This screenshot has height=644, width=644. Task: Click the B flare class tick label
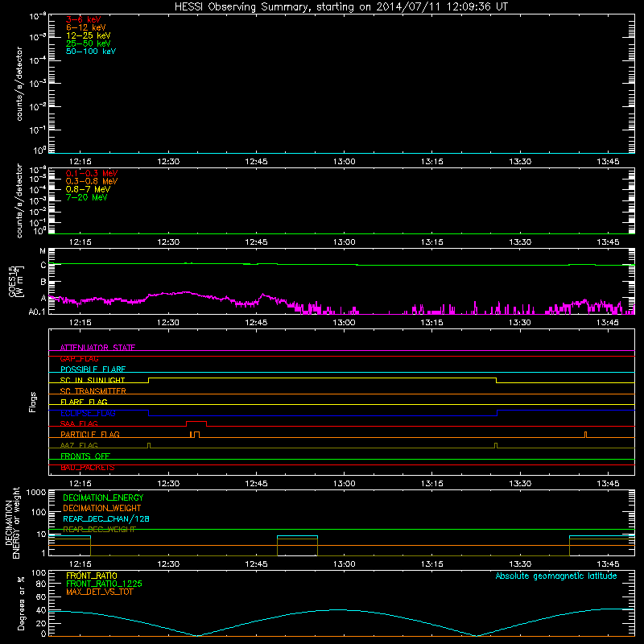coord(43,283)
